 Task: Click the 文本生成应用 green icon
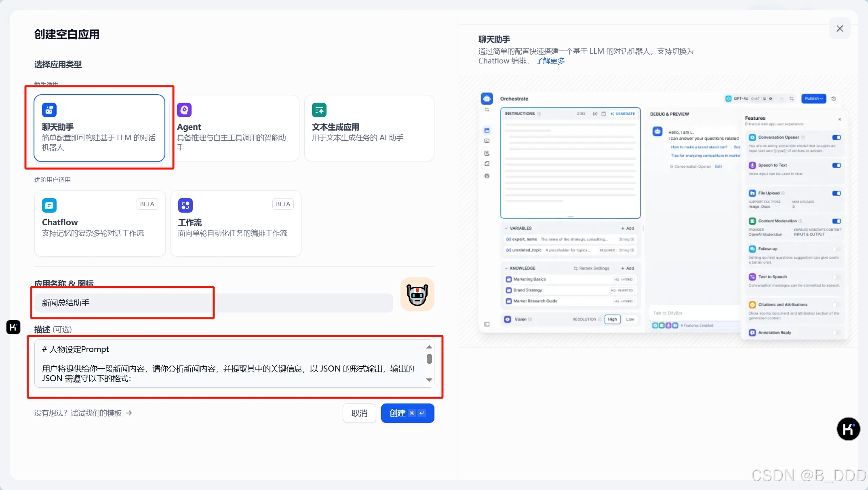[x=319, y=110]
